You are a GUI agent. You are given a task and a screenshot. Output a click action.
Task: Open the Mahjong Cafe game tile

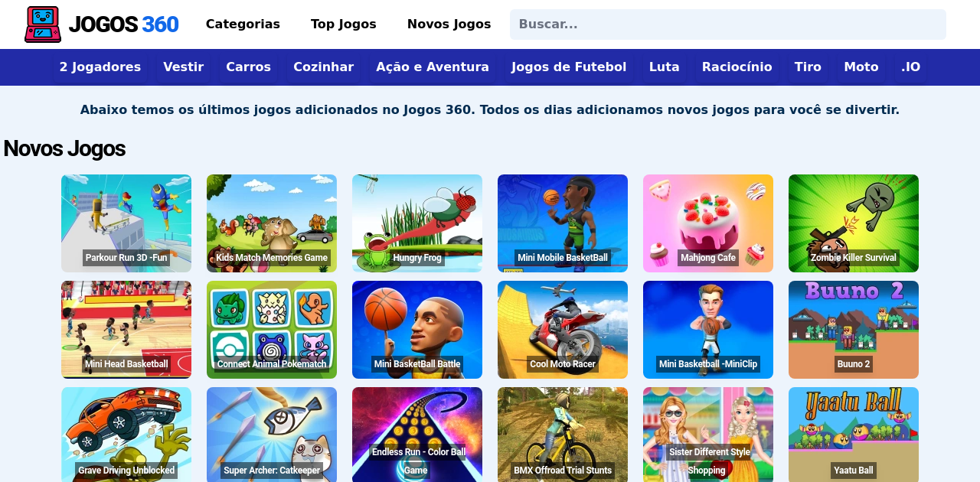[708, 223]
